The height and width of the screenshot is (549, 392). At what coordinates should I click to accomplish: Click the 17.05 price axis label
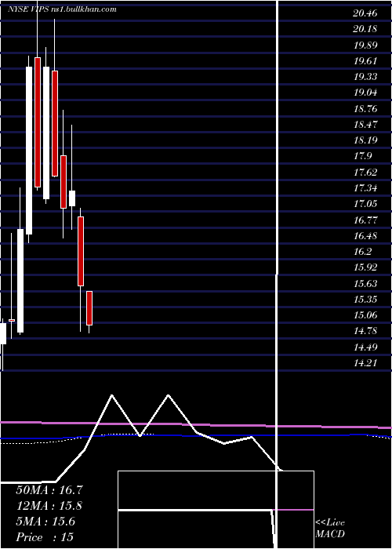click(x=365, y=204)
